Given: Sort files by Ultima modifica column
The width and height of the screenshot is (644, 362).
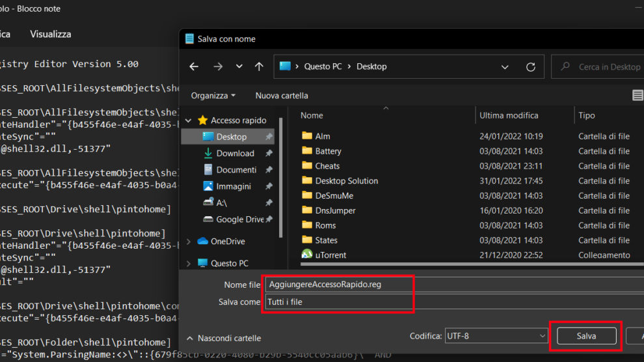Looking at the screenshot, I should tap(509, 115).
